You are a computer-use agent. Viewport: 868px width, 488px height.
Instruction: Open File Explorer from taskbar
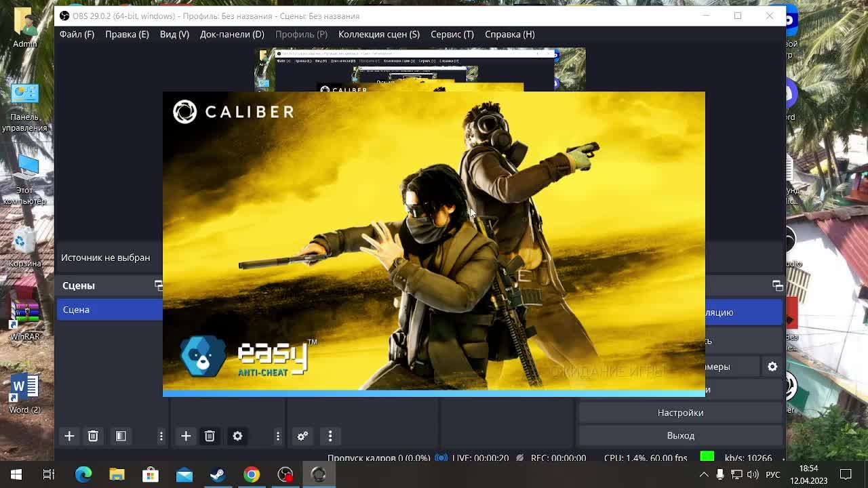coord(117,474)
